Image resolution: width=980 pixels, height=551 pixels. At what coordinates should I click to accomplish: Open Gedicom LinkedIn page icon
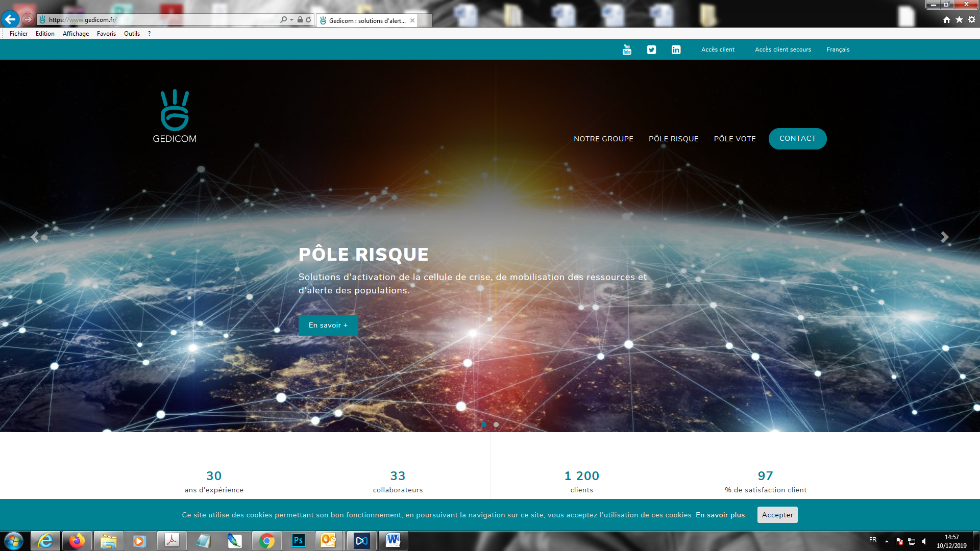(676, 49)
